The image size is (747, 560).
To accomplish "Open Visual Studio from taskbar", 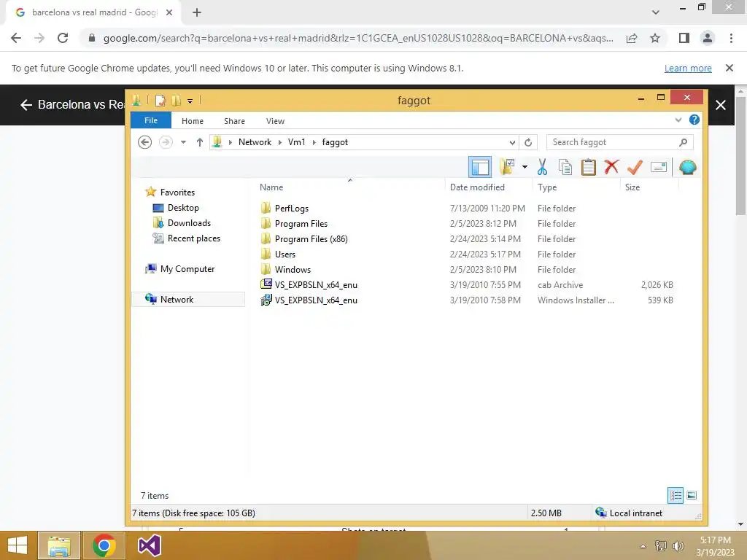I will pos(149,545).
